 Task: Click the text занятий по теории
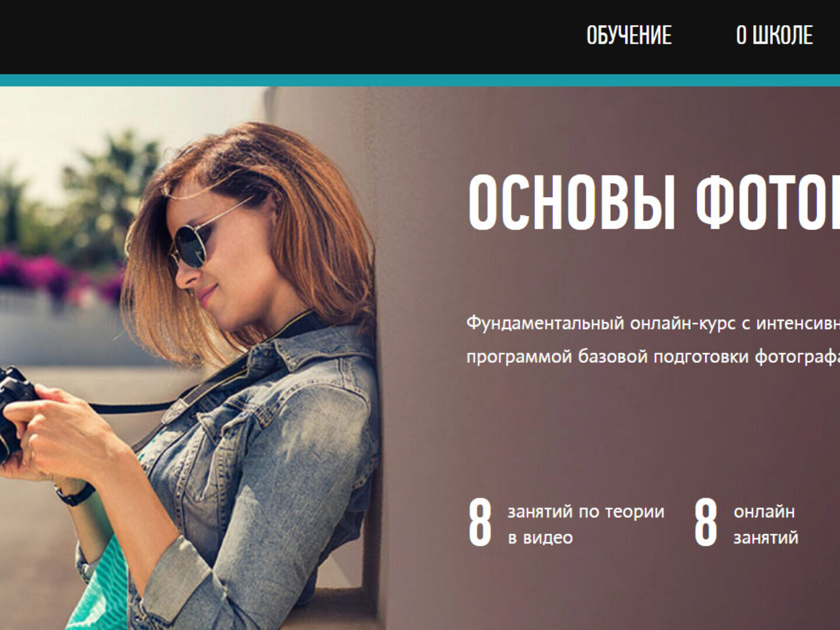point(586,512)
